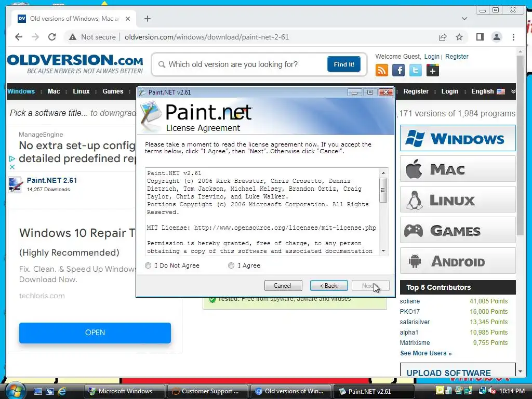Open the Linux nav menu item
Image resolution: width=532 pixels, height=399 pixels.
pos(81,91)
